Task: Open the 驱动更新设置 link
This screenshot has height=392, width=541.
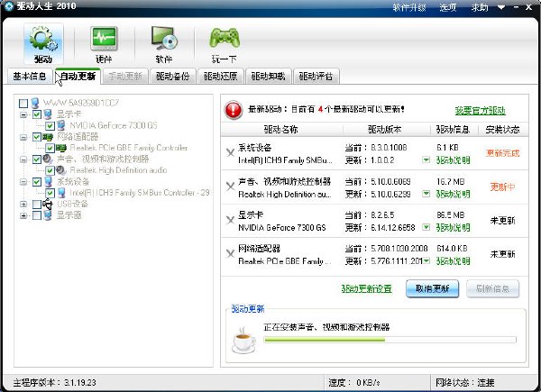Action: click(366, 288)
